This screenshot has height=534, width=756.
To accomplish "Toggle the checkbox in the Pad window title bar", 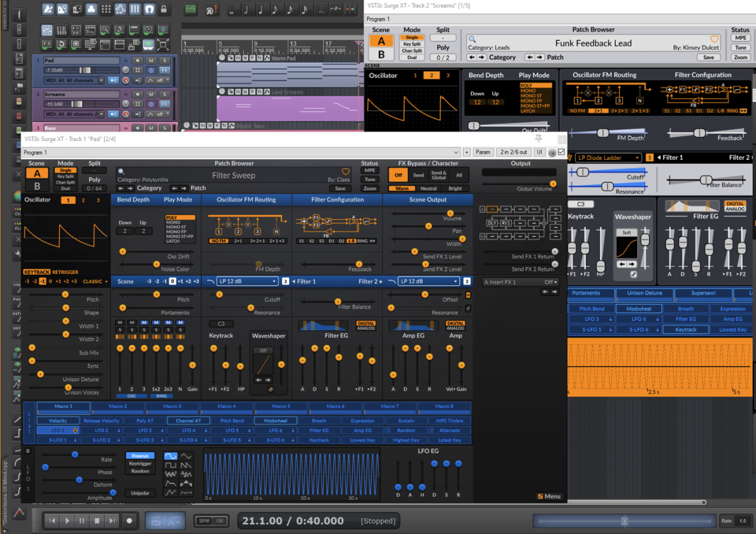I will 561,152.
